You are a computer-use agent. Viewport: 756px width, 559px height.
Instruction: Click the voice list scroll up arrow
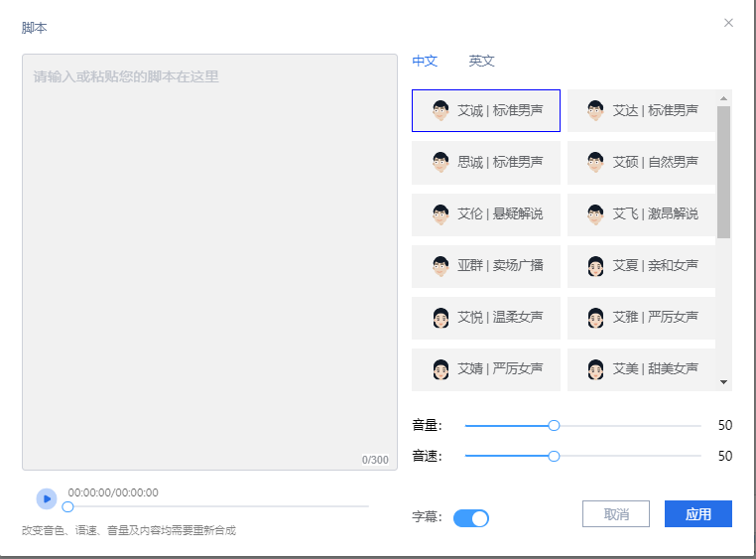(x=723, y=98)
